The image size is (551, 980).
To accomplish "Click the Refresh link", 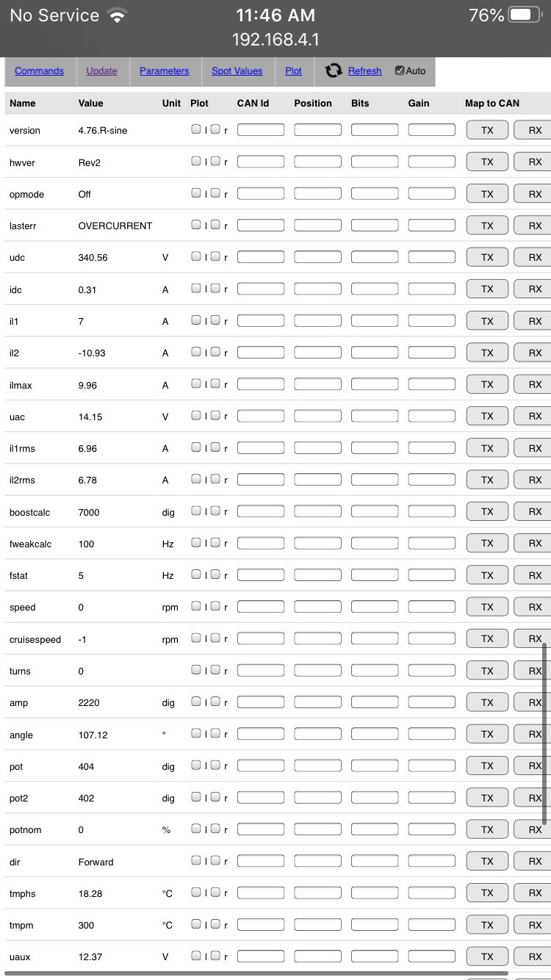I will (364, 71).
